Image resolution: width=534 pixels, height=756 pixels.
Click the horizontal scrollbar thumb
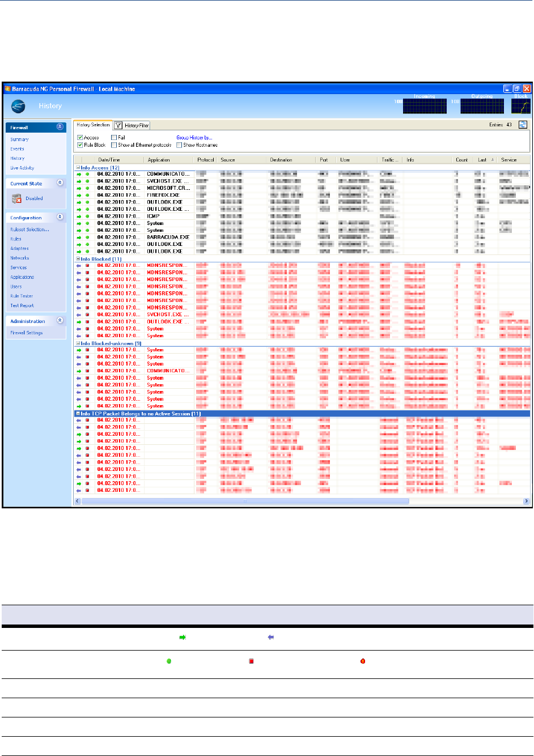[245, 501]
